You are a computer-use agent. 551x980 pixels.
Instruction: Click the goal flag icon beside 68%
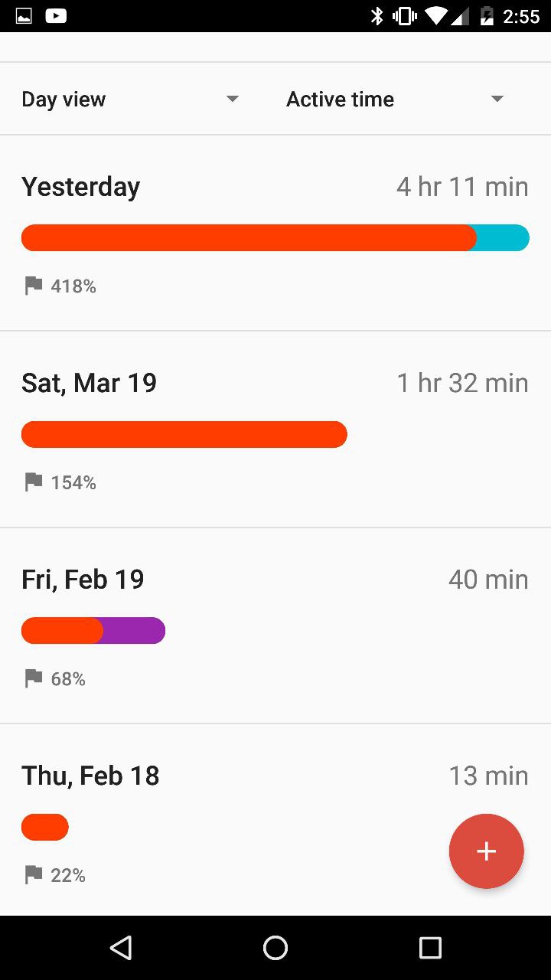point(33,678)
